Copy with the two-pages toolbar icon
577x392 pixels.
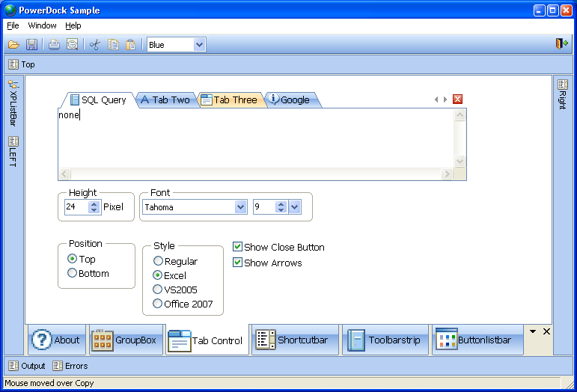[113, 44]
